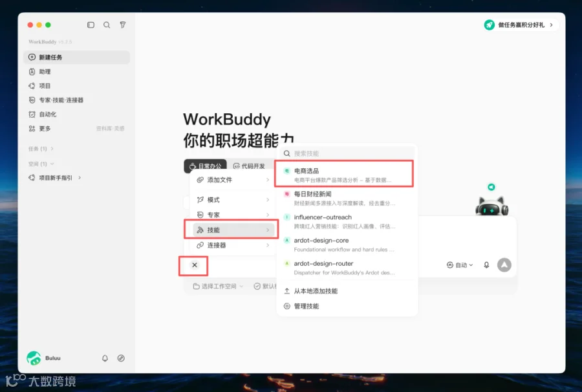Open 选择工作空间 dropdown

(219, 286)
